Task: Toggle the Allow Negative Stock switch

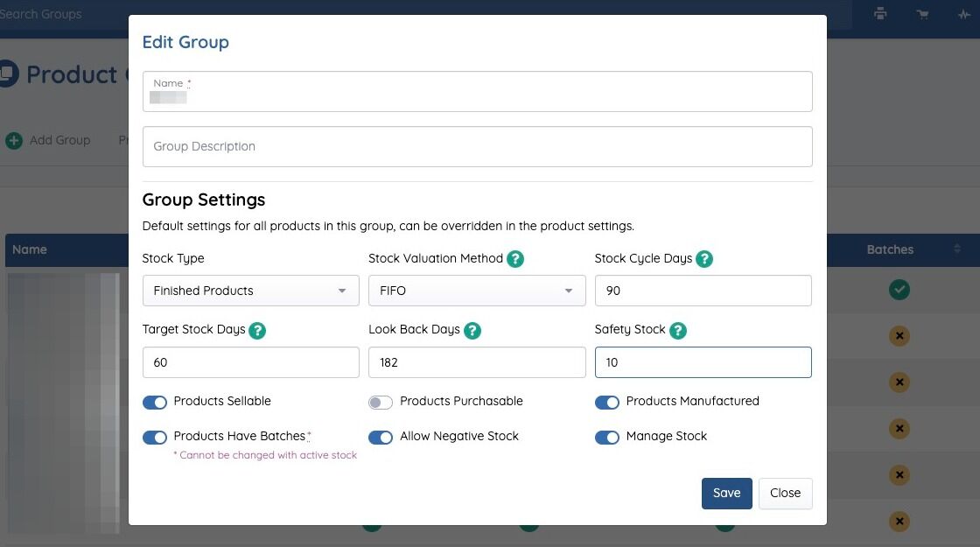Action: pos(381,437)
